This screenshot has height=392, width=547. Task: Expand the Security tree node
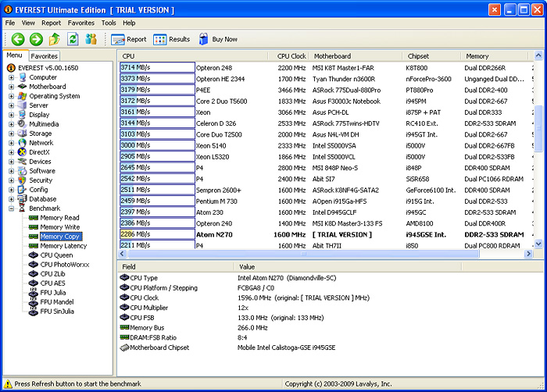11,180
